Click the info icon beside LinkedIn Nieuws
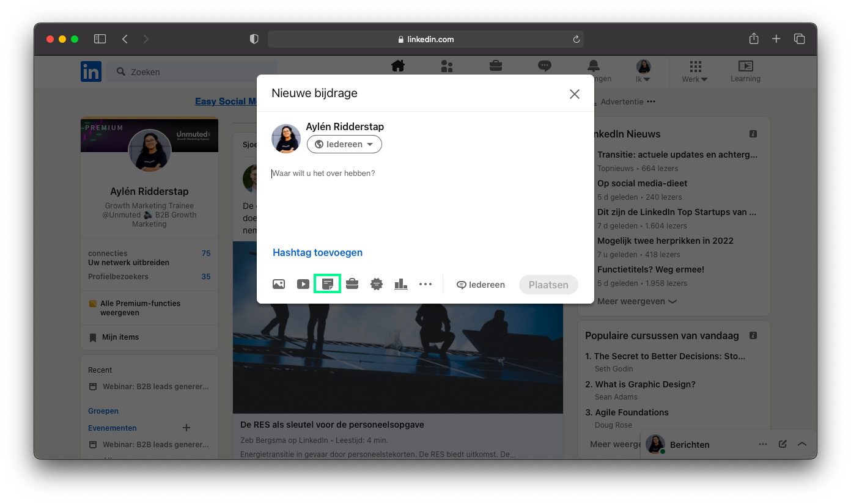The width and height of the screenshot is (851, 504). coord(753,134)
